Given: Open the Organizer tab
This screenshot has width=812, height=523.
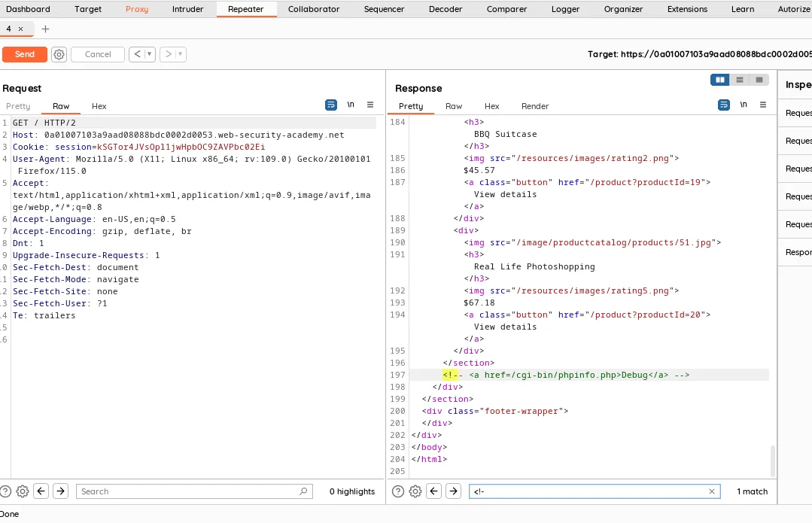Looking at the screenshot, I should (x=624, y=9).
